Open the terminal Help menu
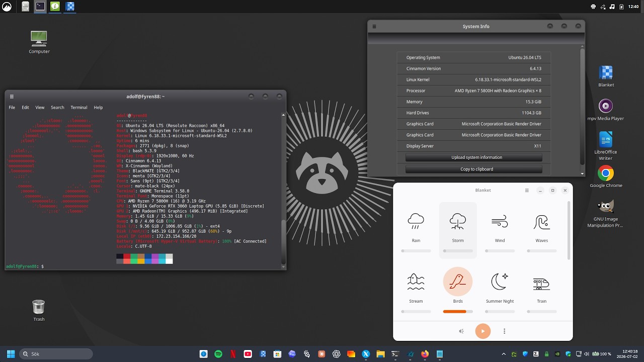Screen dimensions: 644x362 [98, 108]
